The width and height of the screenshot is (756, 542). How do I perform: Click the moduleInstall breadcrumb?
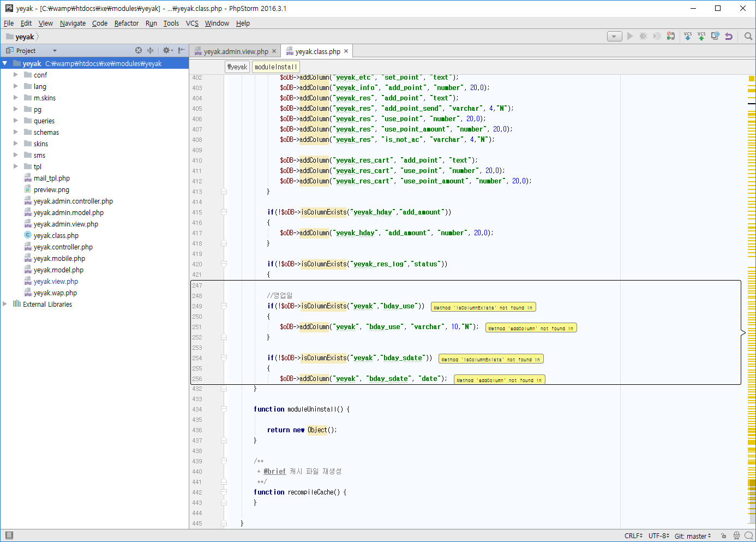click(x=276, y=67)
